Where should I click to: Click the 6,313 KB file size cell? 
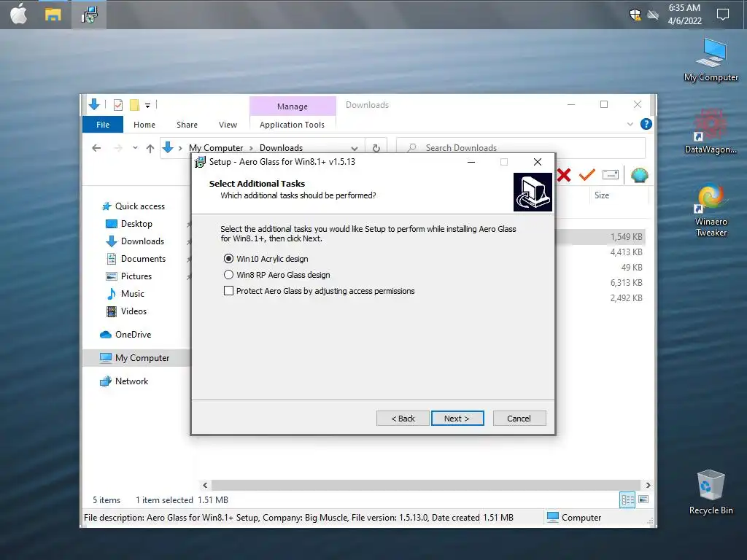pyautogui.click(x=626, y=282)
